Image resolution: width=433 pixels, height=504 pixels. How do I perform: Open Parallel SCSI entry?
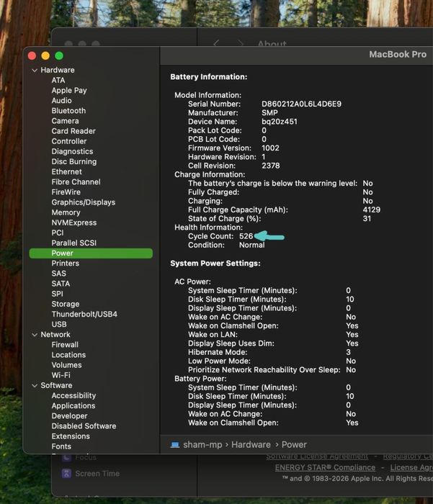click(x=74, y=243)
